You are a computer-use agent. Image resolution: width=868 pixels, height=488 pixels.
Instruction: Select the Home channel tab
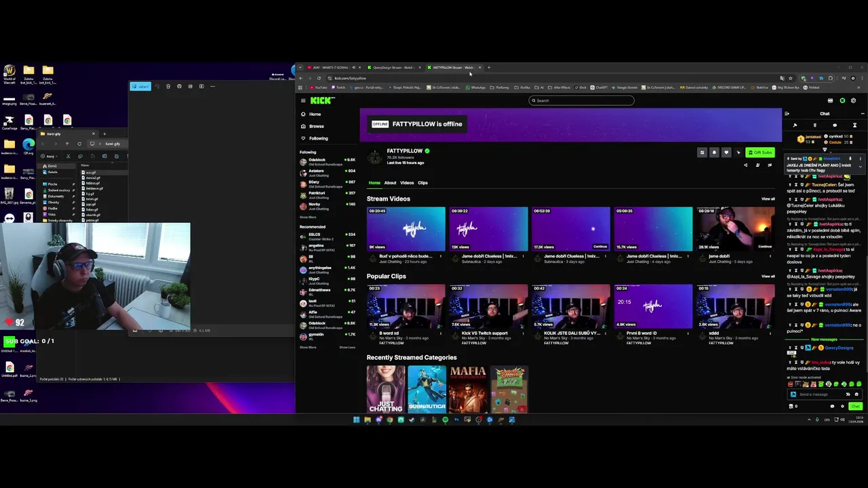click(374, 183)
